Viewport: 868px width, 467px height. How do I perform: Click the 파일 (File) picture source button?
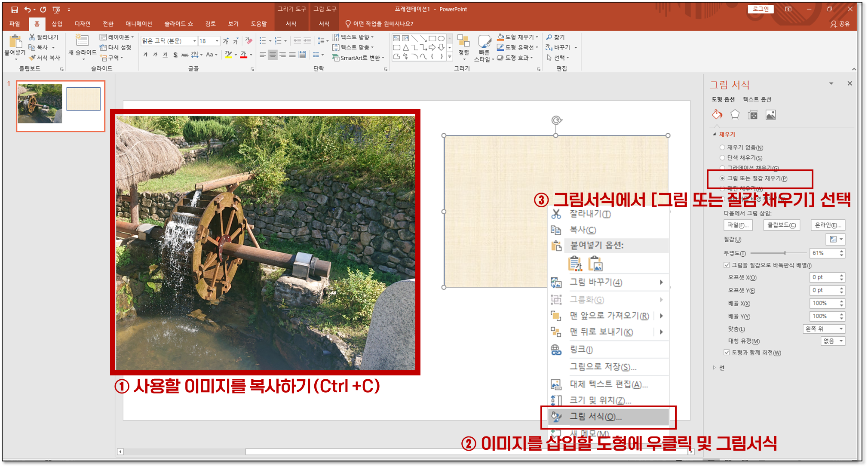[738, 225]
